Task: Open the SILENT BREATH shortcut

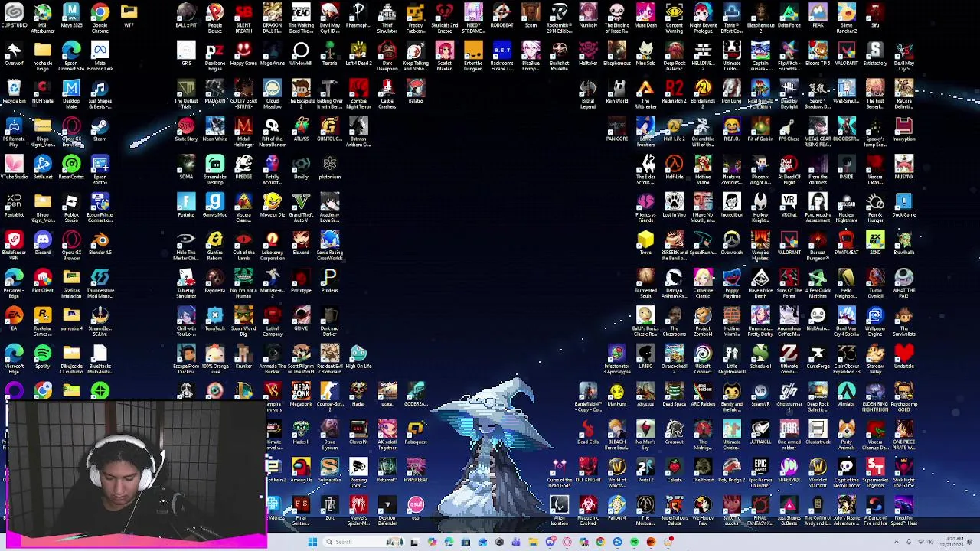Action: (x=243, y=18)
